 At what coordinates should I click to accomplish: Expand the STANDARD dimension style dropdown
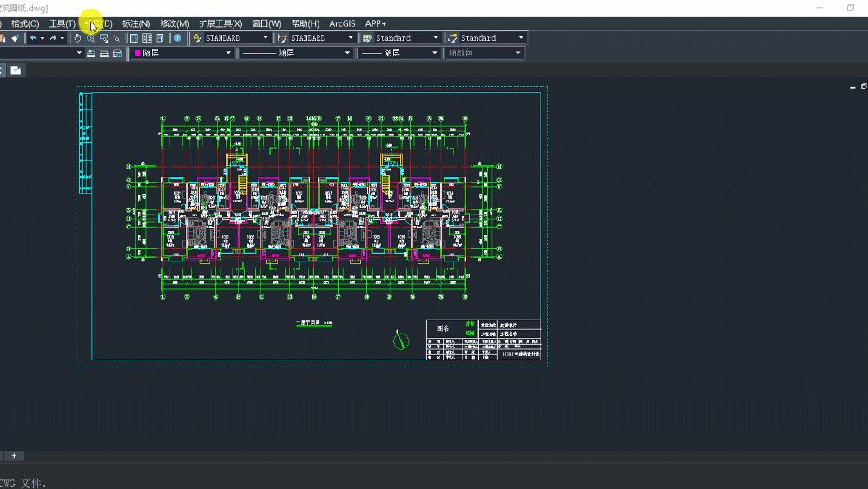tap(351, 38)
